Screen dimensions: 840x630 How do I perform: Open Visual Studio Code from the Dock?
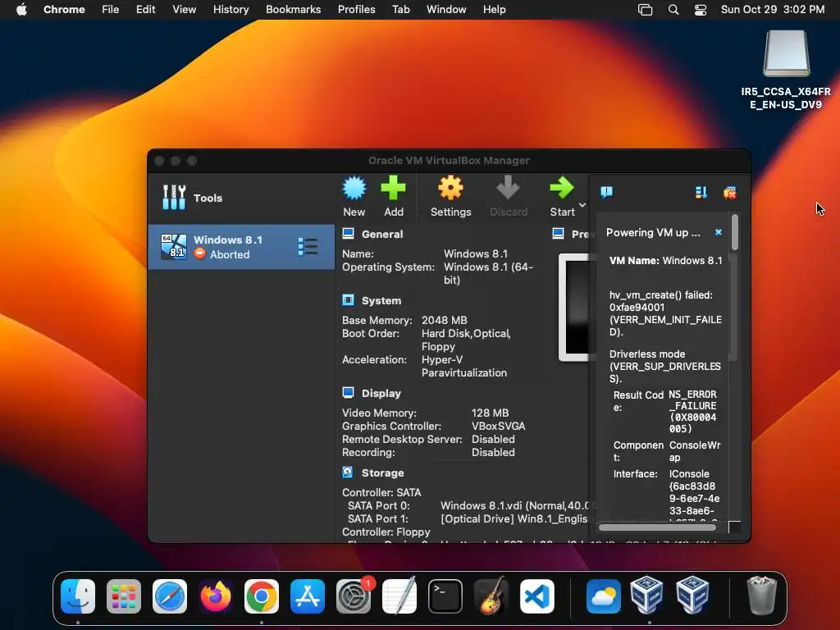537,596
